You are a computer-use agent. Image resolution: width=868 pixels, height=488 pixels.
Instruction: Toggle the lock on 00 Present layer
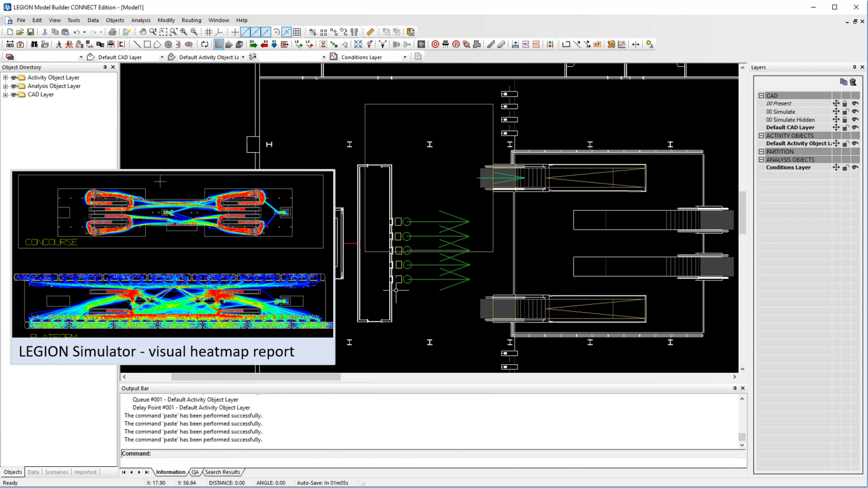(x=845, y=104)
